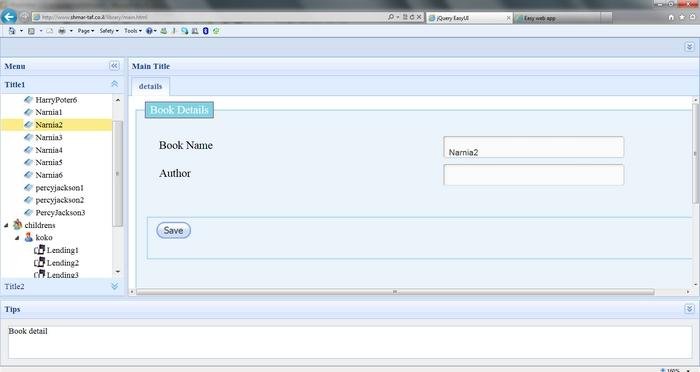
Task: Click the refresh icon in address bar
Action: [x=412, y=17]
